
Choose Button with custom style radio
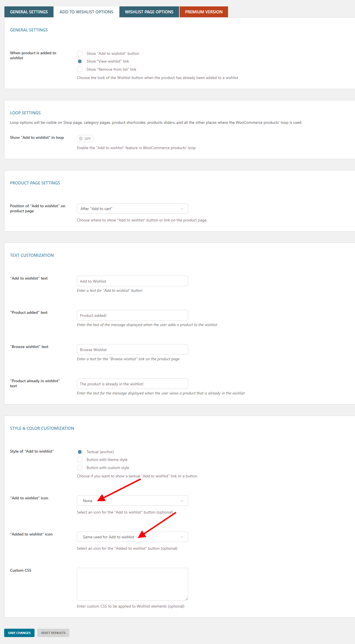point(80,468)
